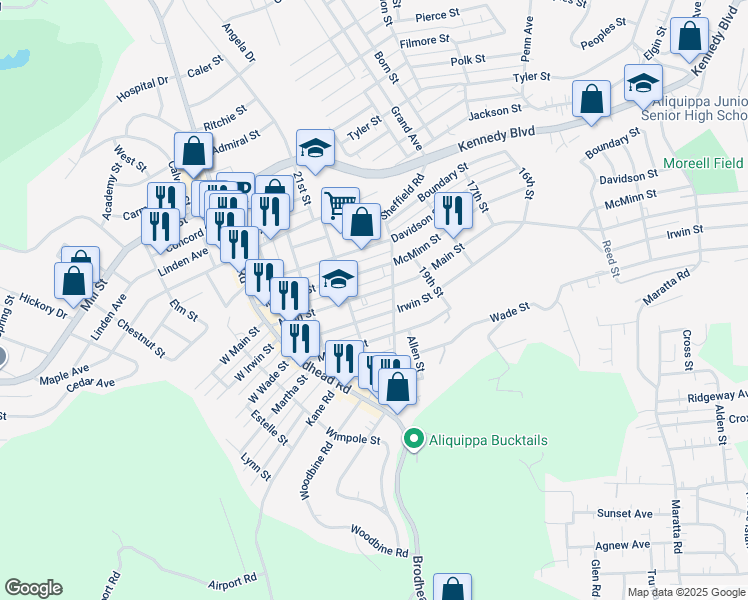Click the Pierce St label
Viewport: 748px width, 600px height.
[x=437, y=15]
